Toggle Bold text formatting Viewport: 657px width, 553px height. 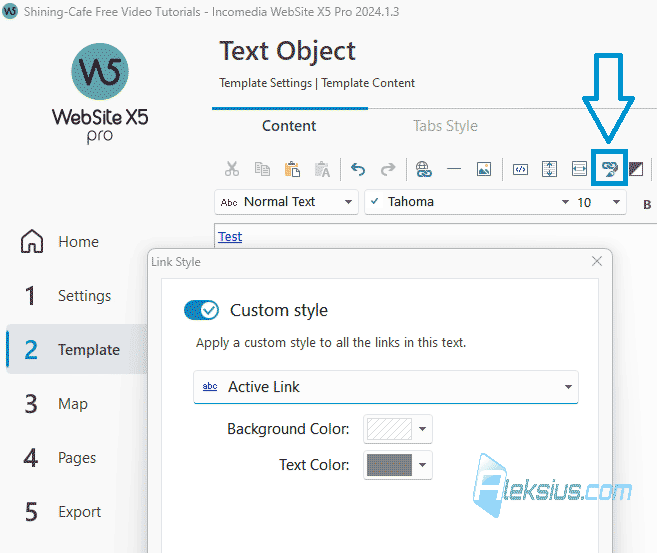tap(647, 204)
